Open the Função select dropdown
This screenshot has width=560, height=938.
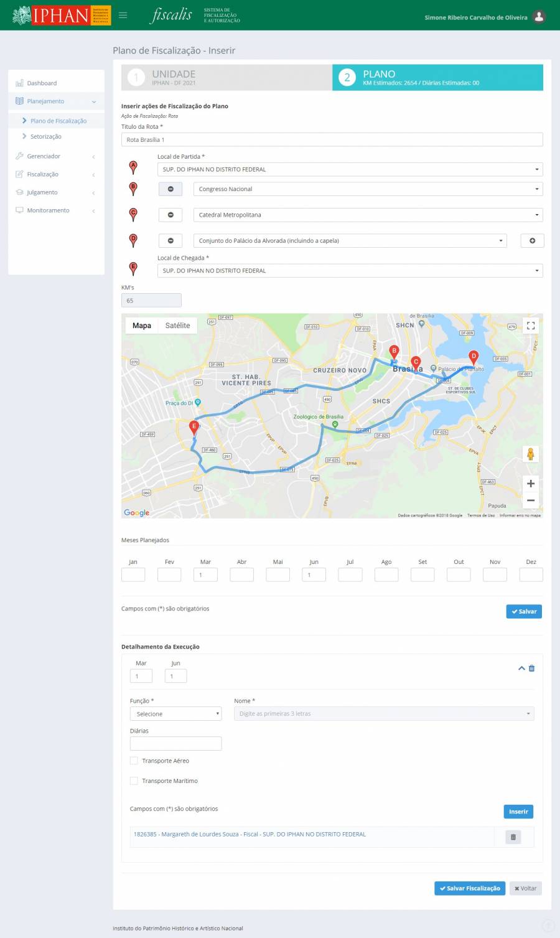click(x=175, y=714)
